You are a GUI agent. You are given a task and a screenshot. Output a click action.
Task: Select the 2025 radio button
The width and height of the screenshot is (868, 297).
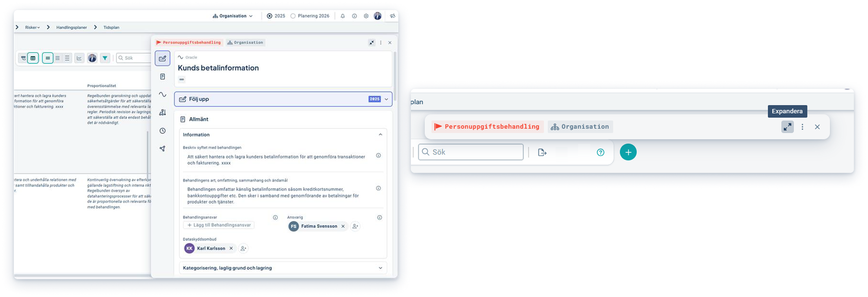pyautogui.click(x=270, y=16)
